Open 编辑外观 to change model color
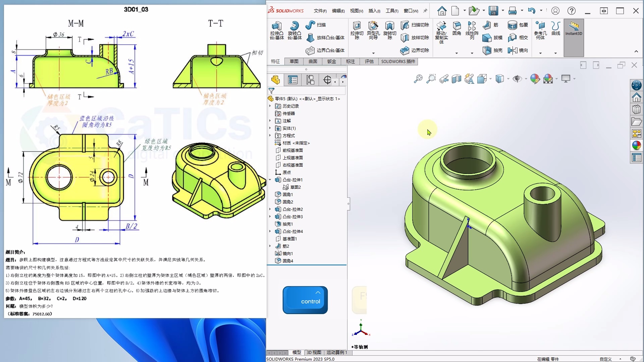644x362 pixels. (x=535, y=78)
